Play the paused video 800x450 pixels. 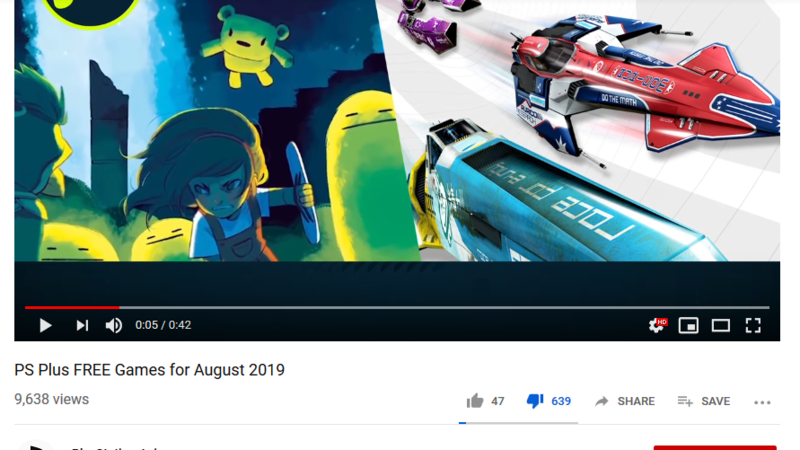[45, 326]
